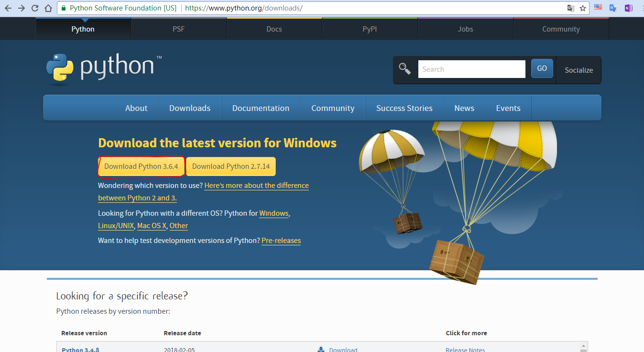
Task: Open the Community top tab
Action: [561, 29]
